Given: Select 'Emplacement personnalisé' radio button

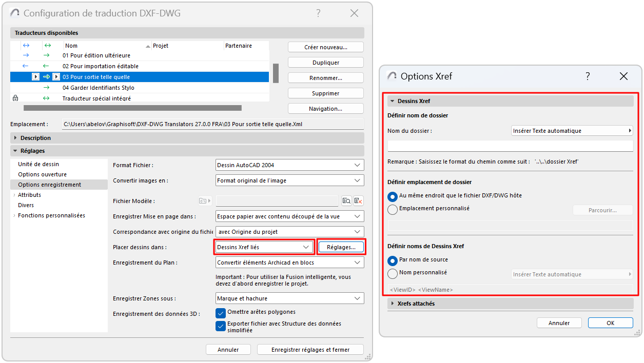Looking at the screenshot, I should [x=393, y=209].
